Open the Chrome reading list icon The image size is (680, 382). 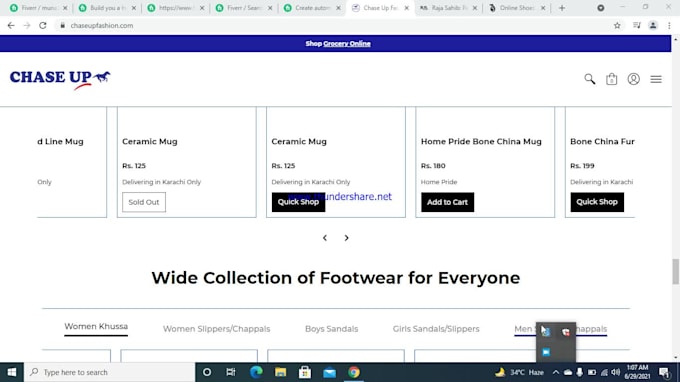pyautogui.click(x=636, y=26)
